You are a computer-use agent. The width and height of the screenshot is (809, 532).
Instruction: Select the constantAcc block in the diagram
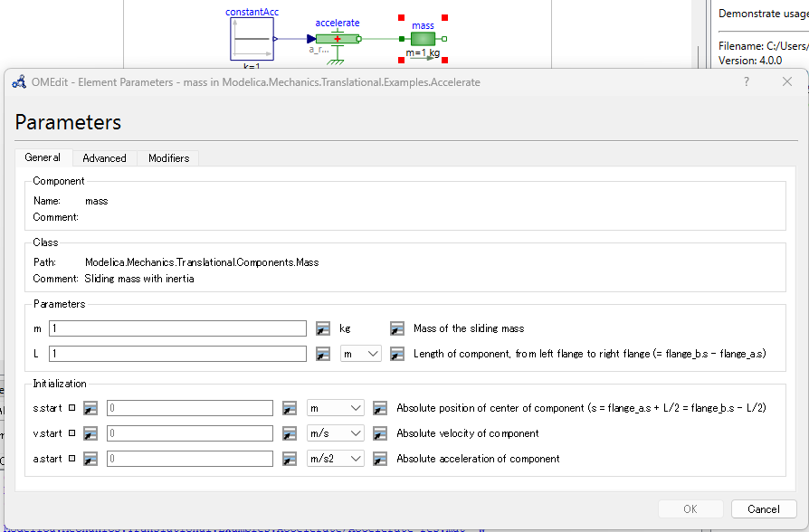point(252,39)
